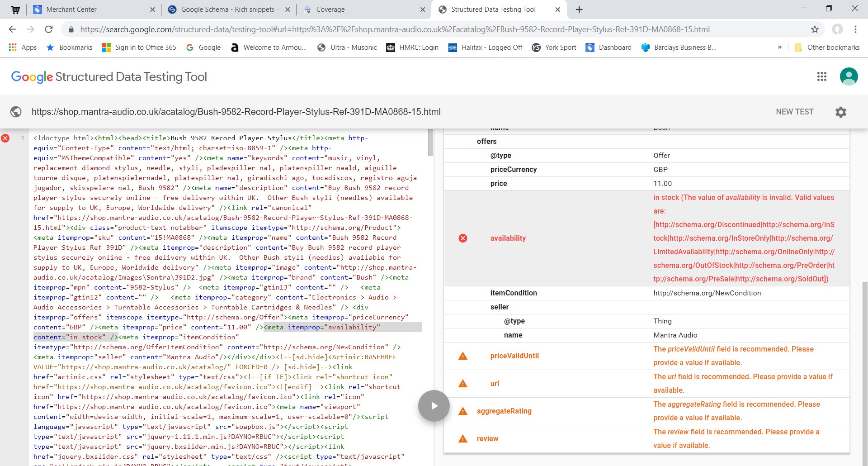Open the HMRC: Login bookmark
This screenshot has width=868, height=466.
412,48
